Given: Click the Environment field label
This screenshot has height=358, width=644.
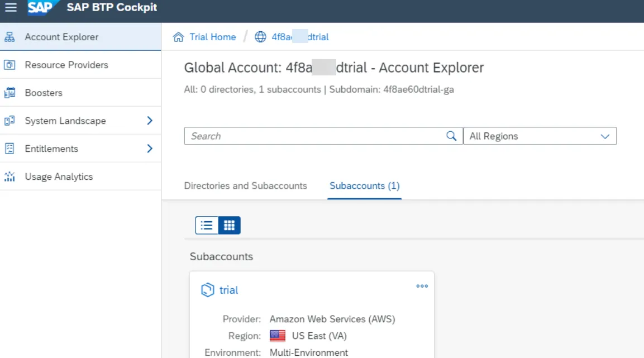Looking at the screenshot, I should point(233,352).
